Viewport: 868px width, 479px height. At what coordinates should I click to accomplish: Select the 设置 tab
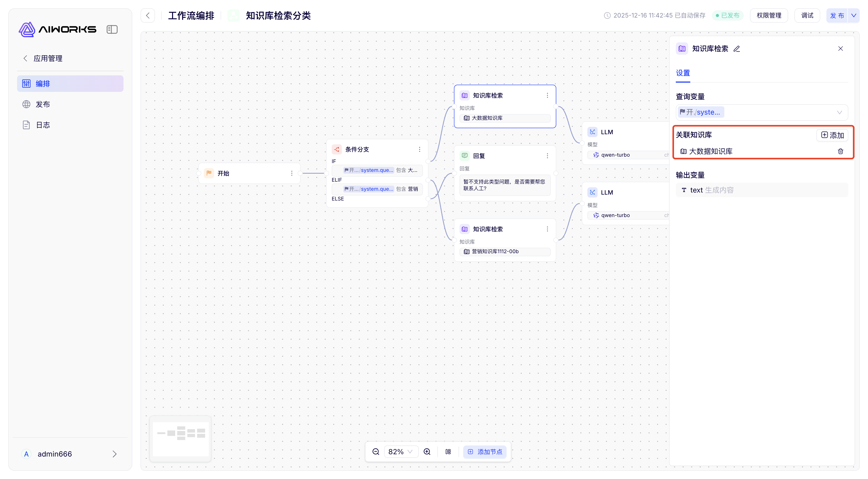pyautogui.click(x=683, y=73)
